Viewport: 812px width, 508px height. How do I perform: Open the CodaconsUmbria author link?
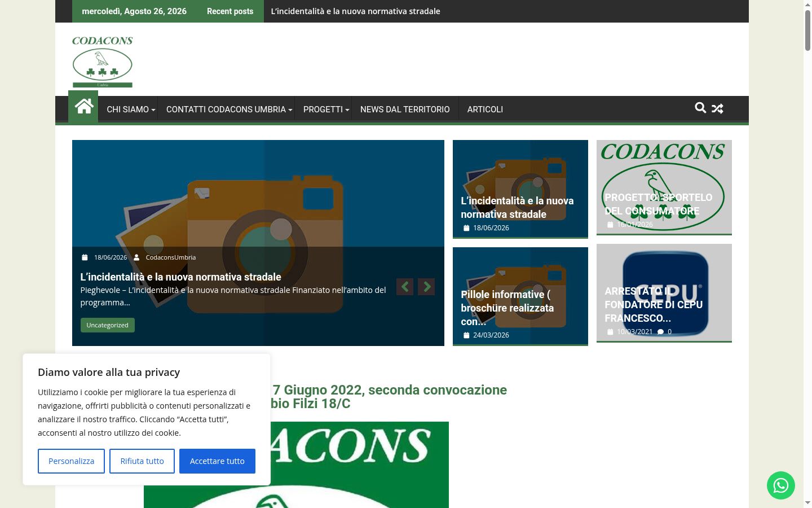[x=170, y=257]
